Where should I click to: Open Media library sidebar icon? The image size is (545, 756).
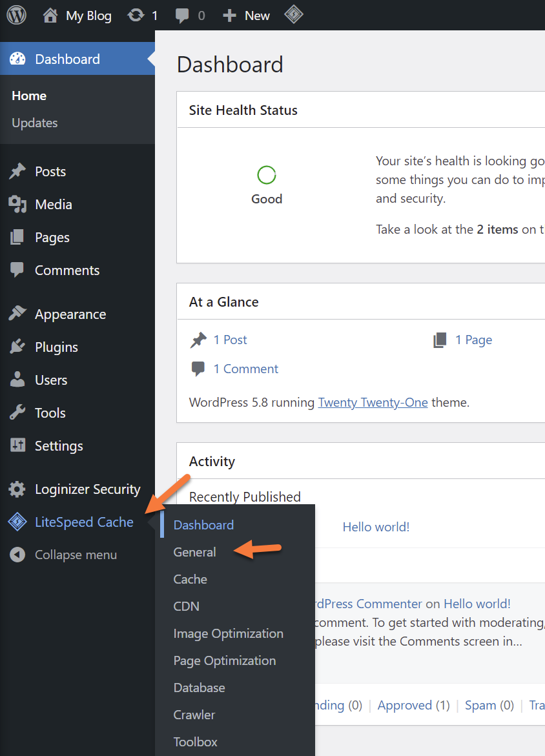coord(17,205)
